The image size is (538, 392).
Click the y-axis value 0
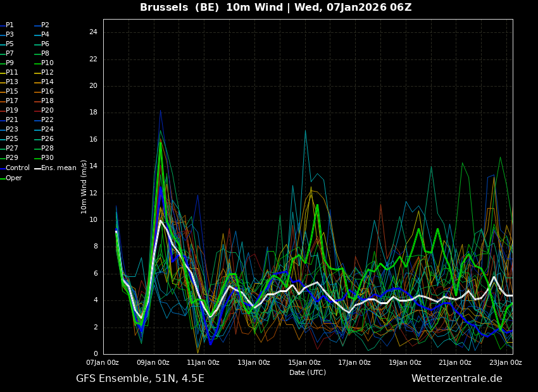(x=96, y=354)
